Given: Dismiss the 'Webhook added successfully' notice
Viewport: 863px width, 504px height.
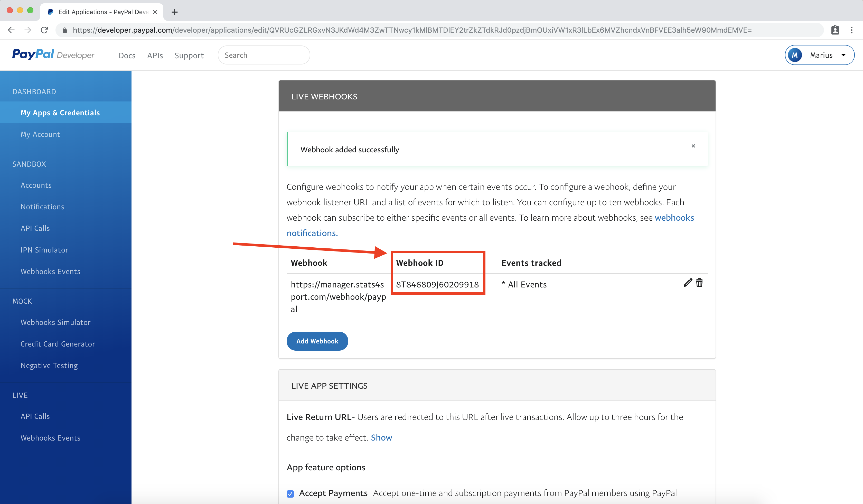Looking at the screenshot, I should tap(693, 146).
